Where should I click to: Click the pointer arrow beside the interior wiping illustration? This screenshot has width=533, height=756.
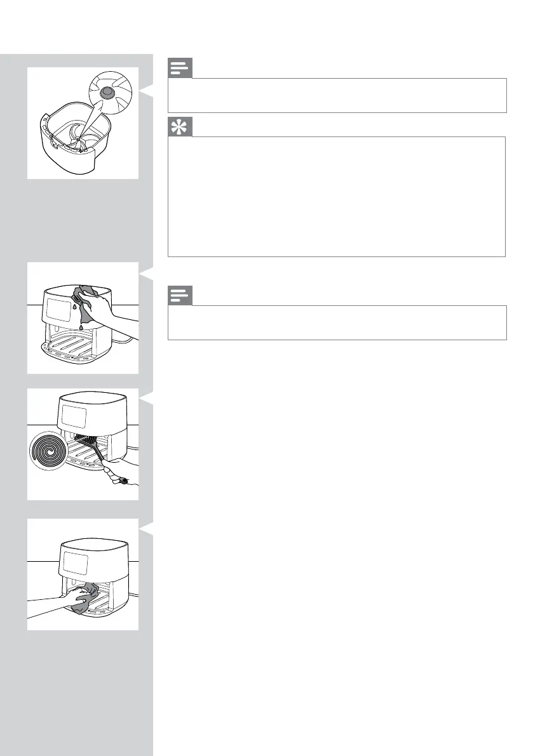tap(146, 528)
